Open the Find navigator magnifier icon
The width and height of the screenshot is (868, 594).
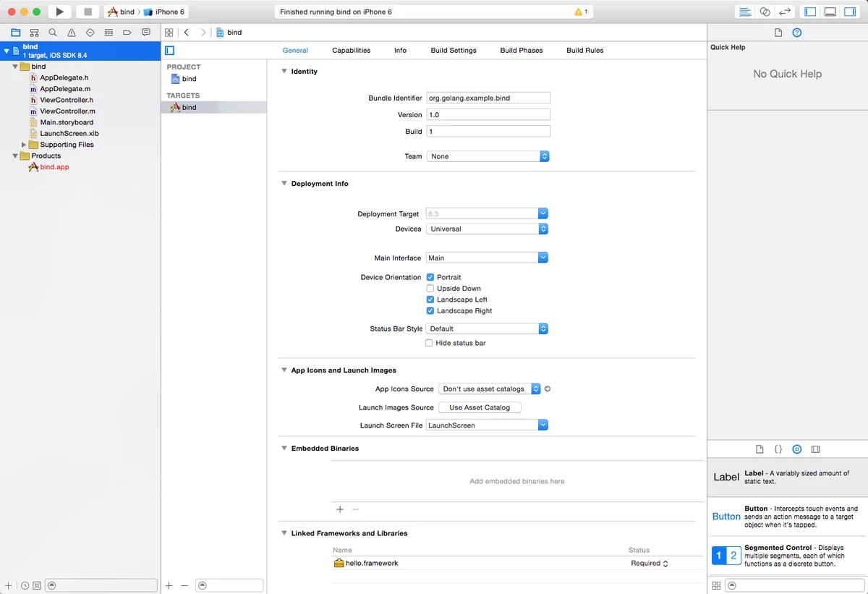tap(53, 33)
